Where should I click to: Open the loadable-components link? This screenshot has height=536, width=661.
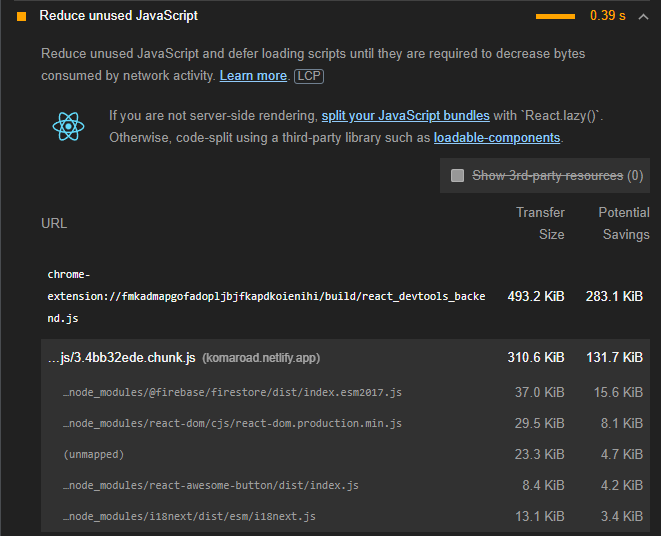coord(497,138)
